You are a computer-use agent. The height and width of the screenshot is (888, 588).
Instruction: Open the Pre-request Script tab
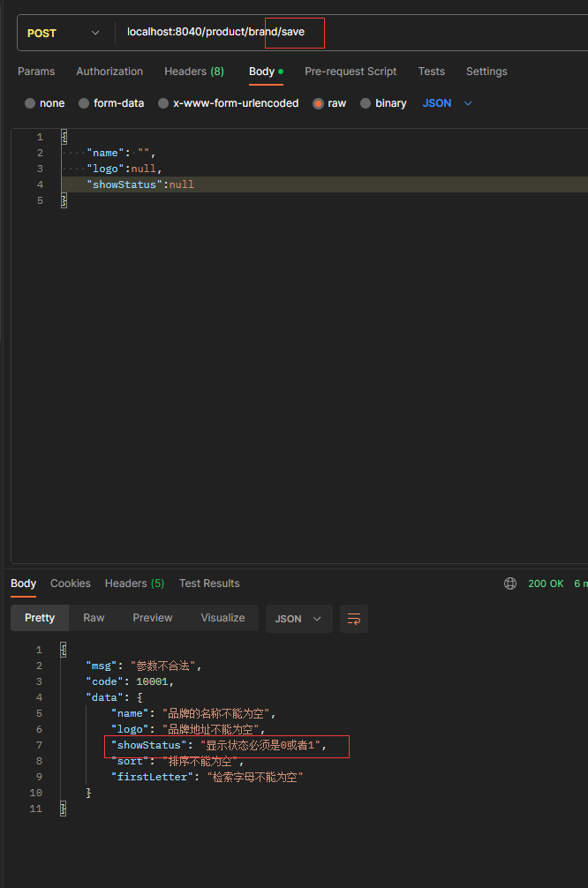coord(351,71)
